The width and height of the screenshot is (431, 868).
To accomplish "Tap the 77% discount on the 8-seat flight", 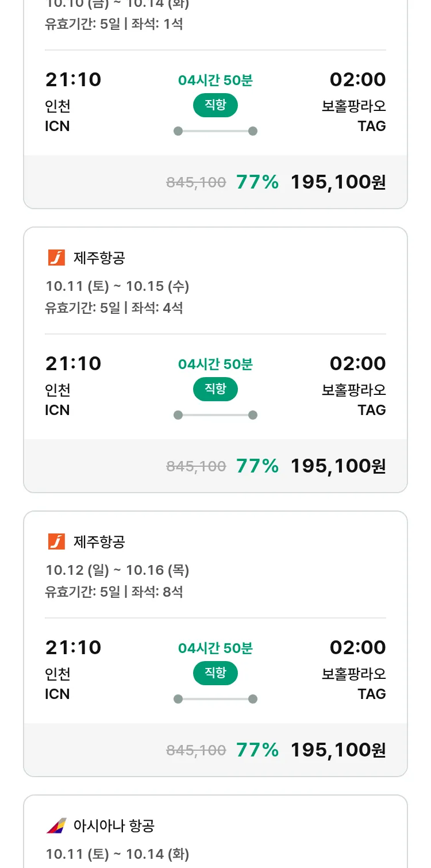I will 257,750.
